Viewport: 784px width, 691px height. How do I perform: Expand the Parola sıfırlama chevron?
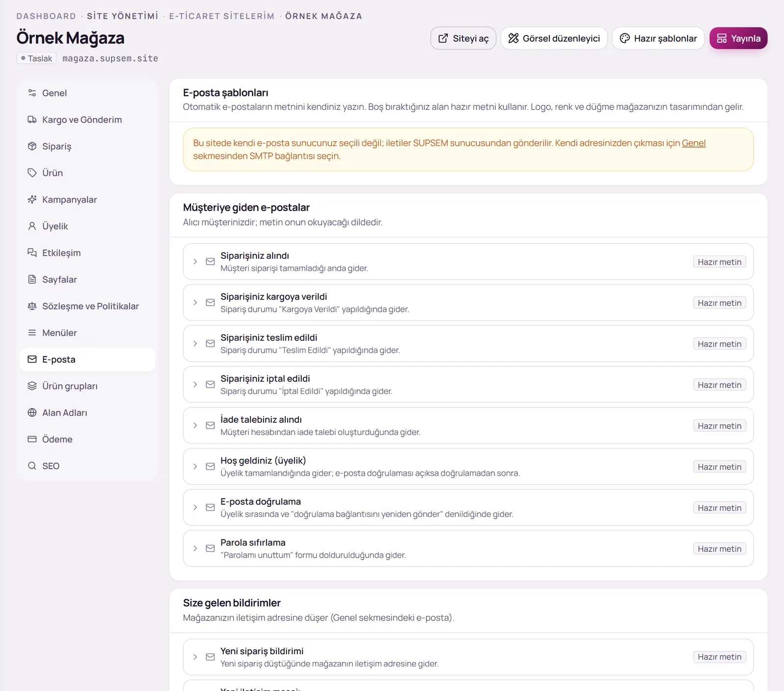click(x=195, y=548)
